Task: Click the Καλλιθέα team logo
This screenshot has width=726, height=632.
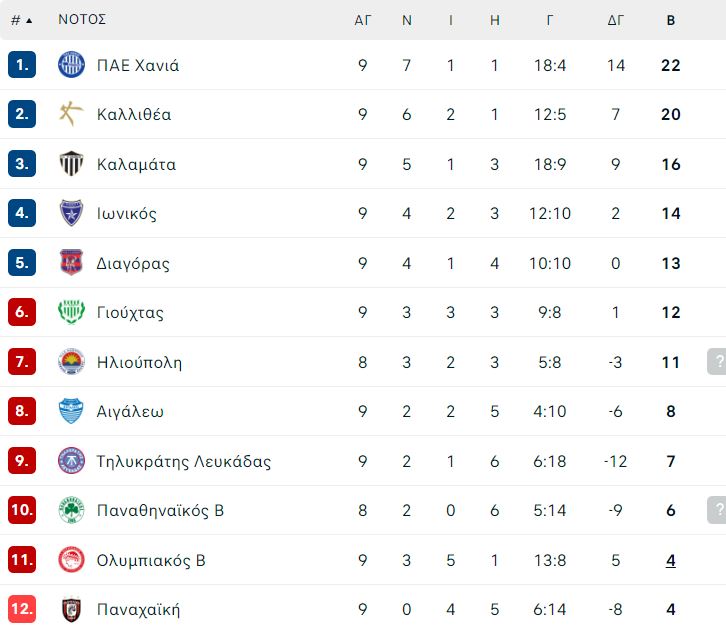Action: [71, 114]
